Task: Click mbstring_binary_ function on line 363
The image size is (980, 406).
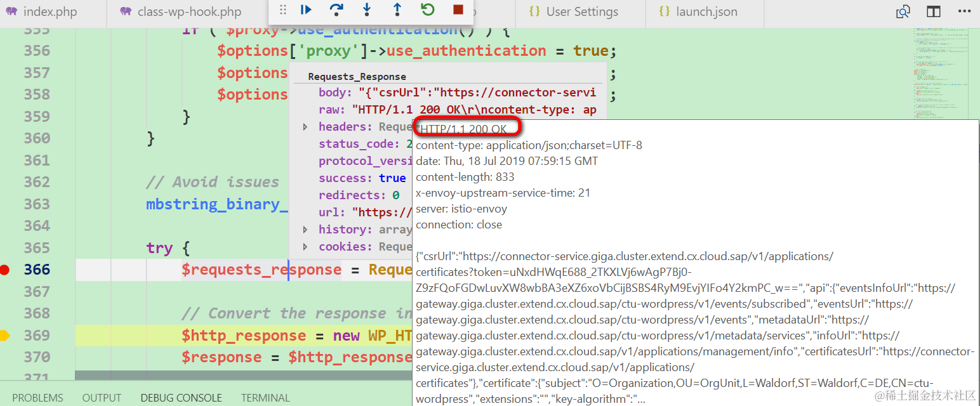Action: point(217,204)
